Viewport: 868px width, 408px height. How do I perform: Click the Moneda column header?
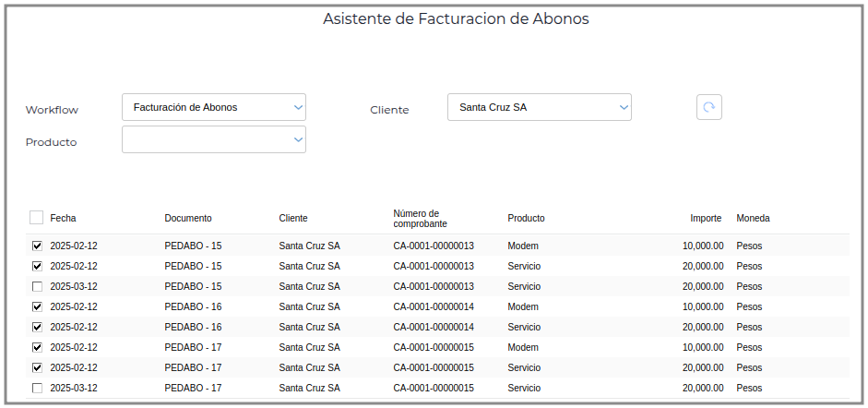[753, 219]
